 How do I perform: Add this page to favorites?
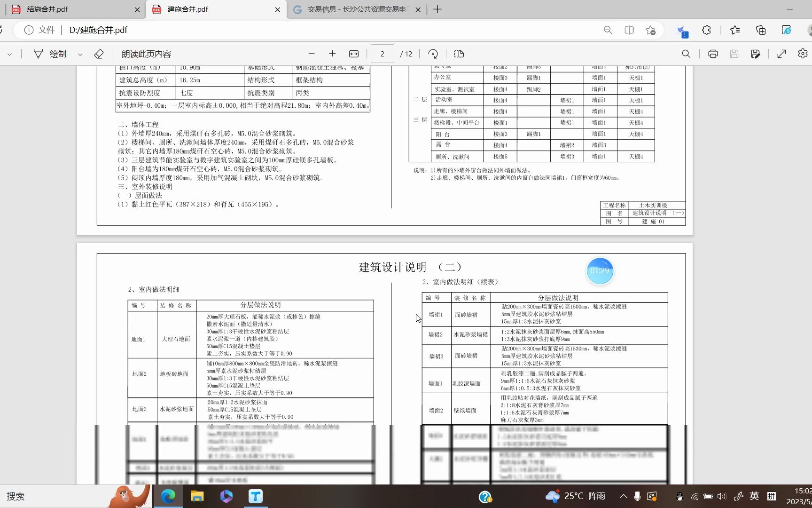click(650, 30)
